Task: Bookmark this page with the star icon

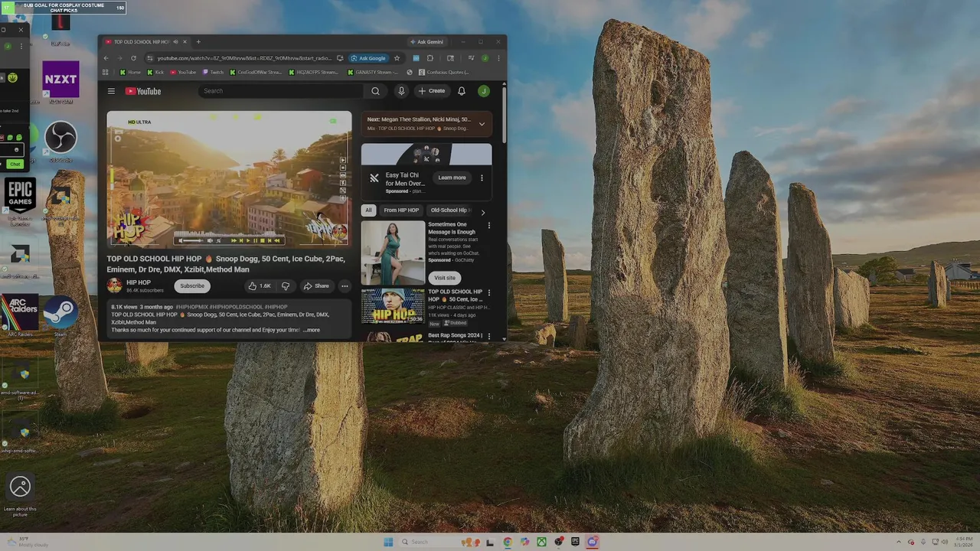Action: coord(397,58)
